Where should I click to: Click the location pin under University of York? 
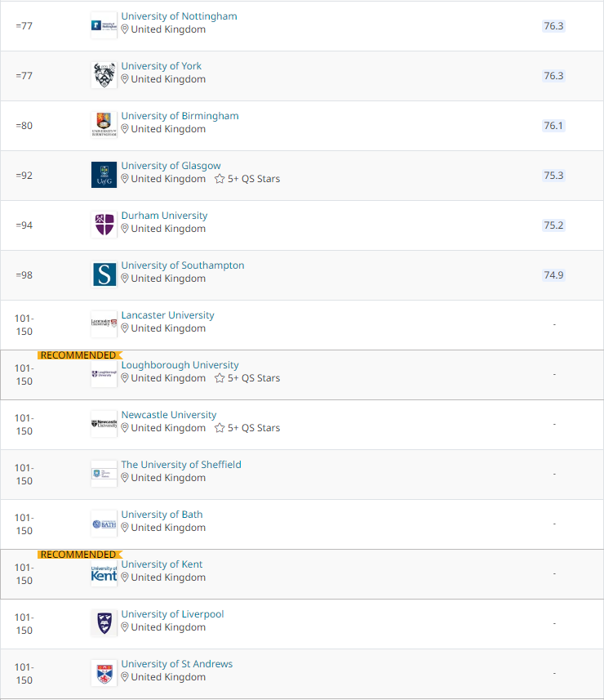[x=125, y=79]
